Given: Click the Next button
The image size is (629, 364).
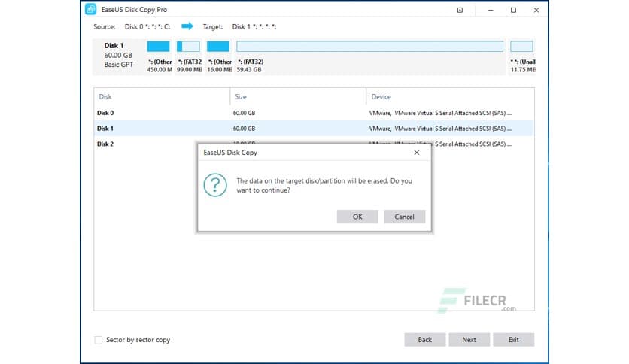Looking at the screenshot, I should point(469,339).
